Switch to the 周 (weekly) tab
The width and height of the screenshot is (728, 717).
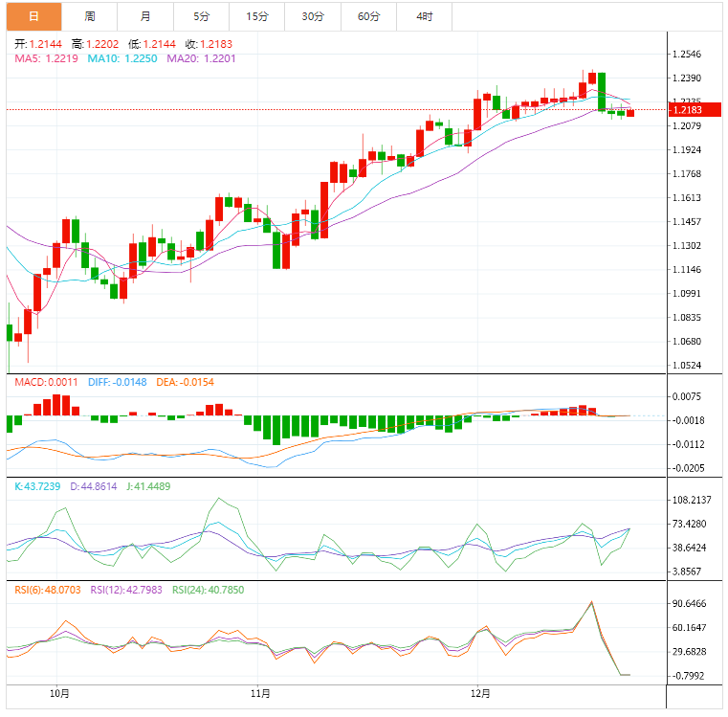coord(89,16)
